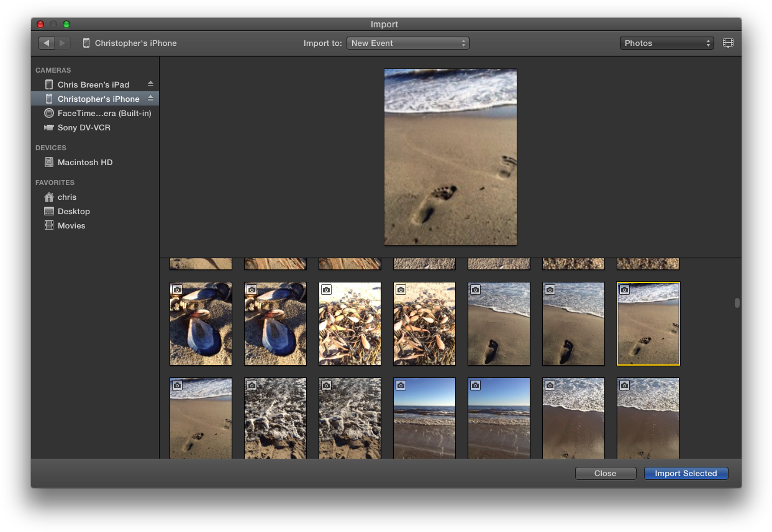
Task: Open the Photos filter dropdown
Action: [667, 43]
